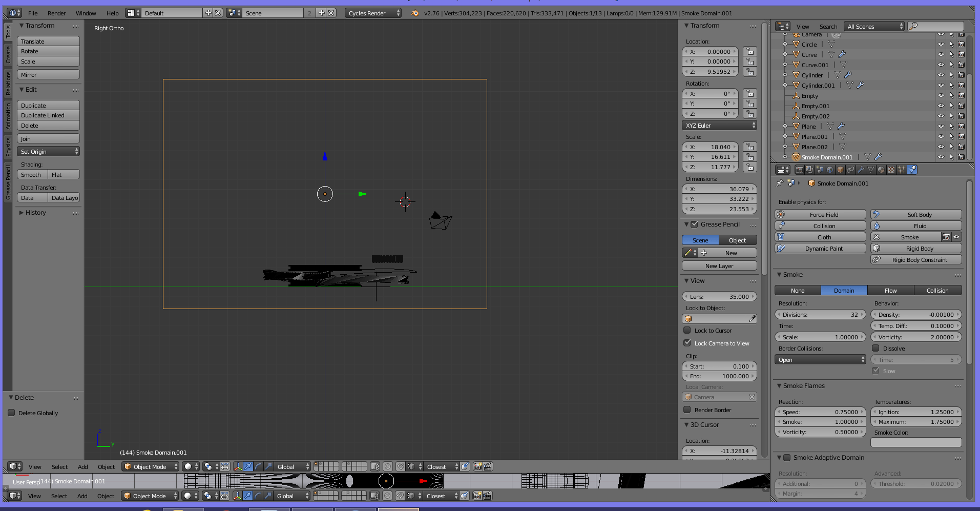Toggle visibility of the Cylinder object
The width and height of the screenshot is (980, 511).
(941, 75)
